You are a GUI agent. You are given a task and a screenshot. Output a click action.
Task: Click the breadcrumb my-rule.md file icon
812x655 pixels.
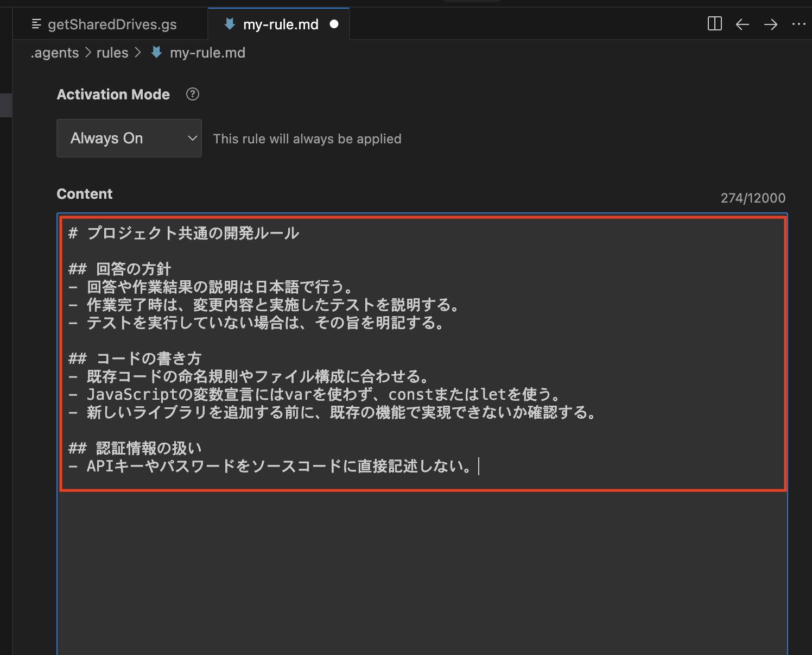tap(156, 52)
